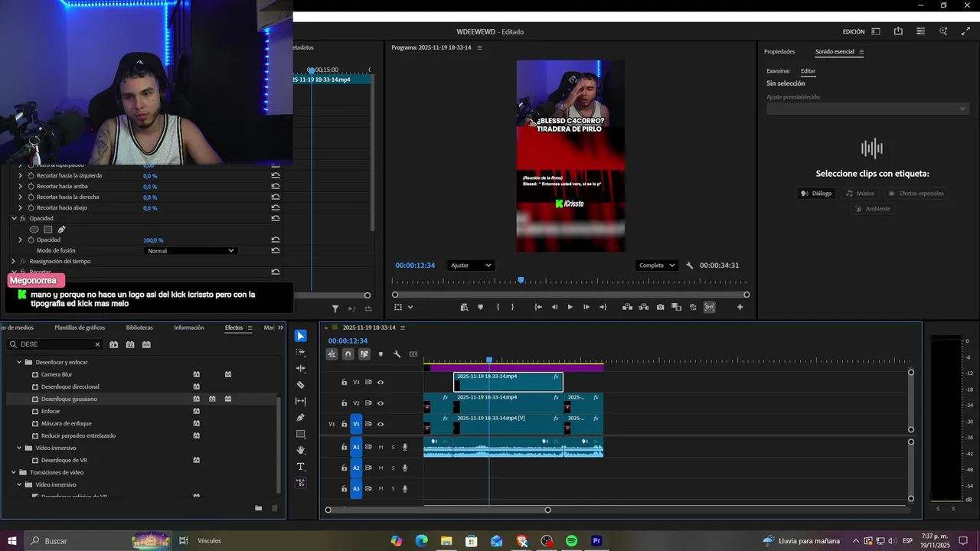
Task: Toggle lock on track V3
Action: [344, 382]
